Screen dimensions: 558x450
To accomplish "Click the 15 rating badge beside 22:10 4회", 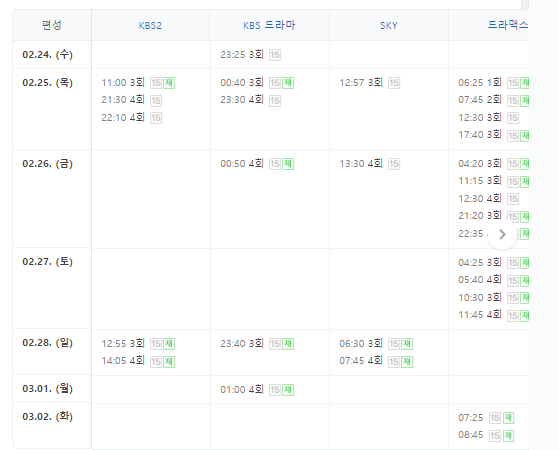I will coord(156,118).
